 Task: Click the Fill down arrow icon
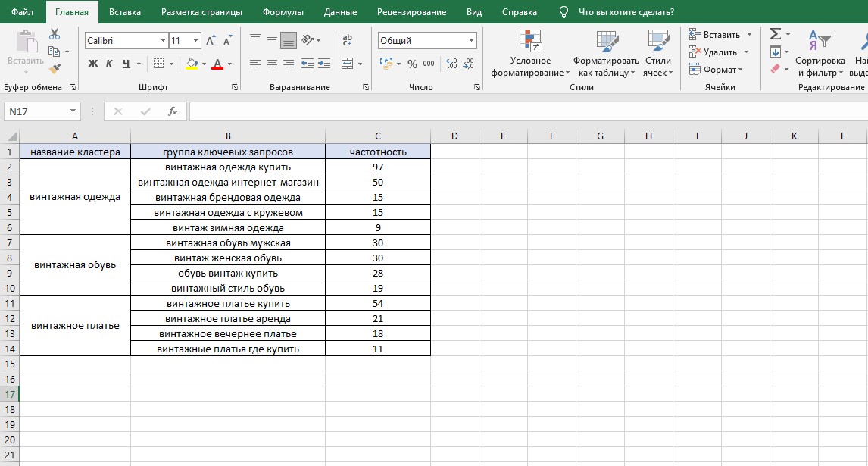[775, 52]
